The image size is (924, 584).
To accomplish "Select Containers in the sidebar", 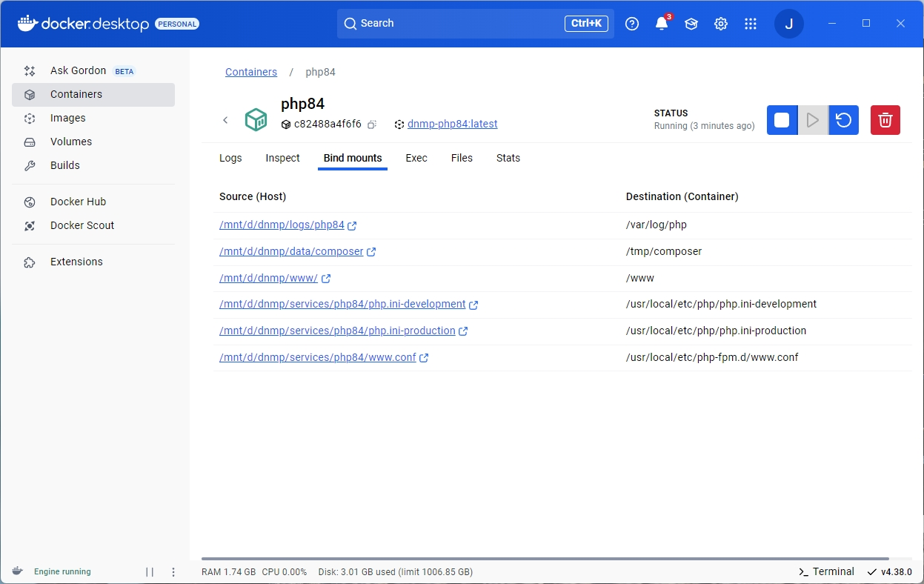I will coord(93,95).
